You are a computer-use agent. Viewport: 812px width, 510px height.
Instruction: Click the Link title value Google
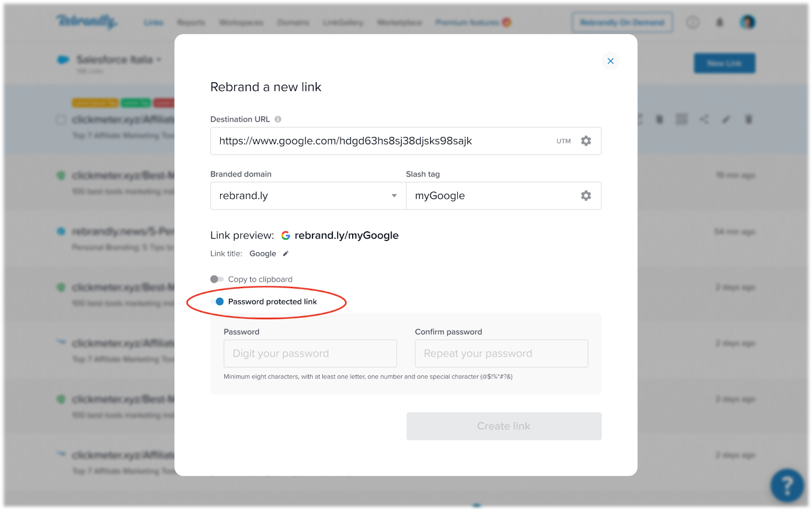pyautogui.click(x=263, y=254)
